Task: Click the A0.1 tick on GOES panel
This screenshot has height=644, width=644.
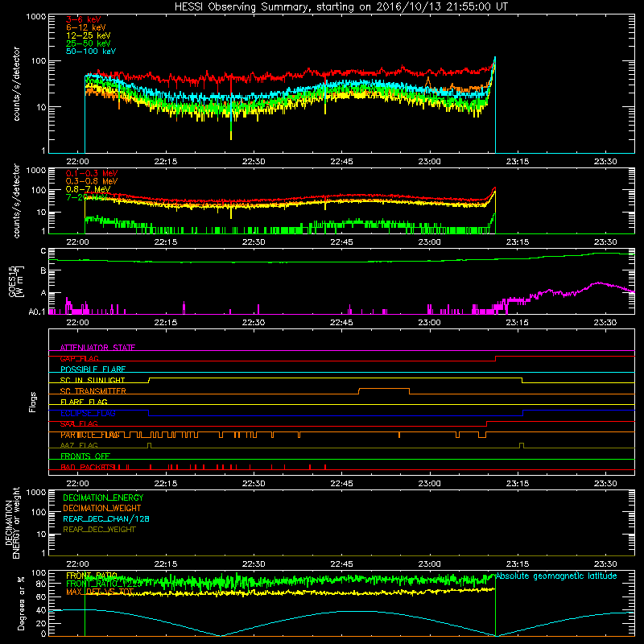Action: coord(37,312)
